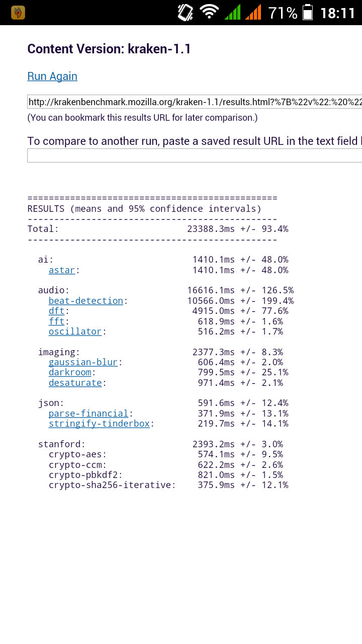
Task: Open the beat-detection test link
Action: pyautogui.click(x=86, y=301)
